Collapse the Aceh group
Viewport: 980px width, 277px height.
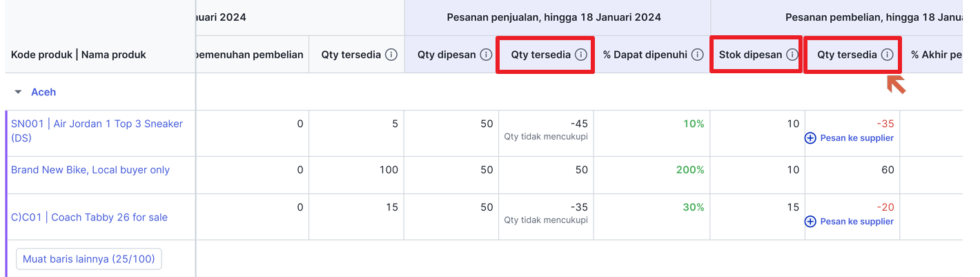(19, 92)
